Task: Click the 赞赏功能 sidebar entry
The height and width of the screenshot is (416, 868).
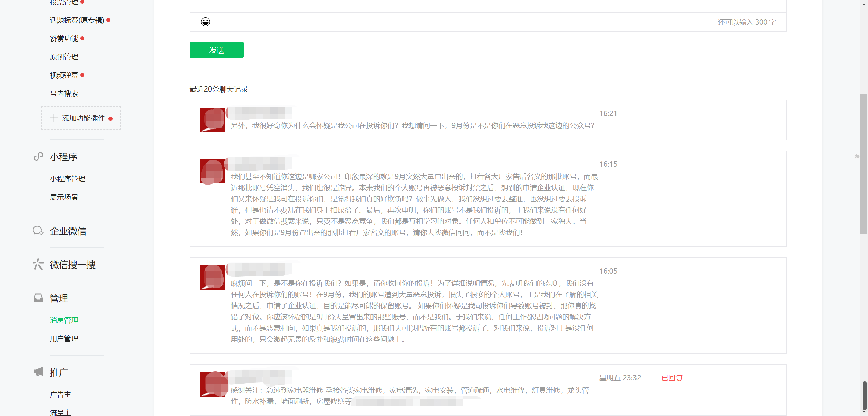Action: (x=64, y=39)
